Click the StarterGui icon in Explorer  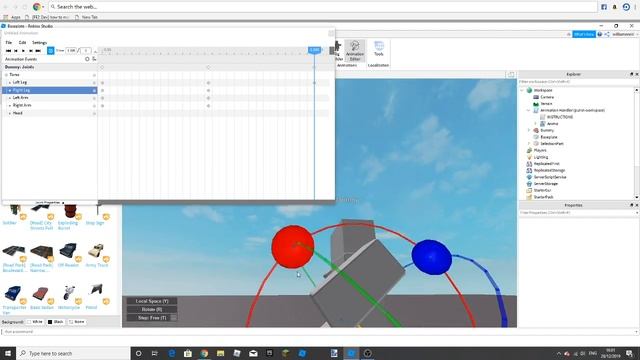tap(529, 190)
